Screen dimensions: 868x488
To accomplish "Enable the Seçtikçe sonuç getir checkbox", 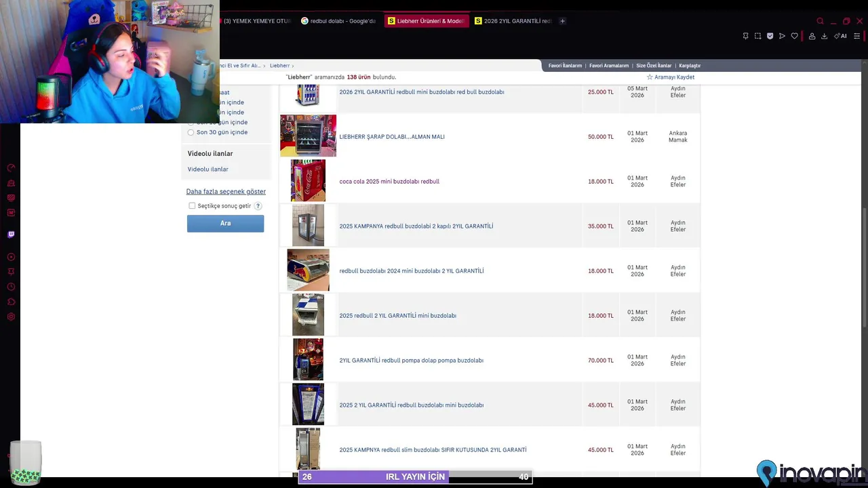I will tap(192, 206).
